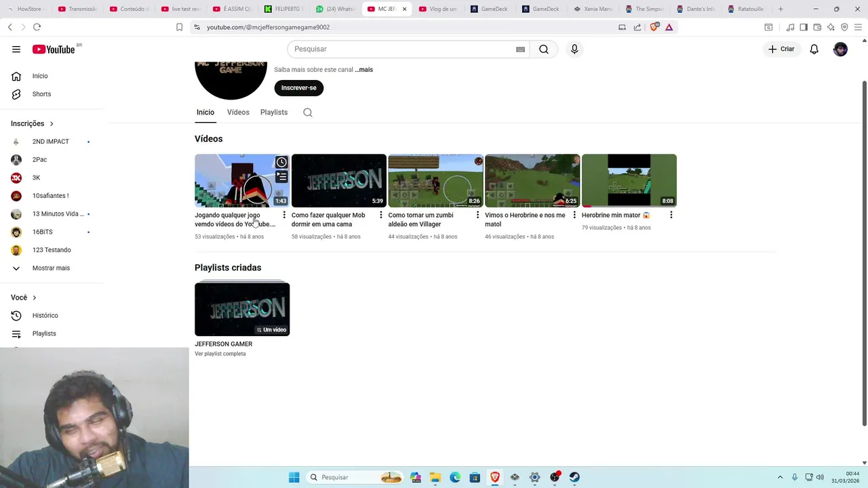Show hidden system tray icons
This screenshot has width=868, height=488.
(780, 477)
